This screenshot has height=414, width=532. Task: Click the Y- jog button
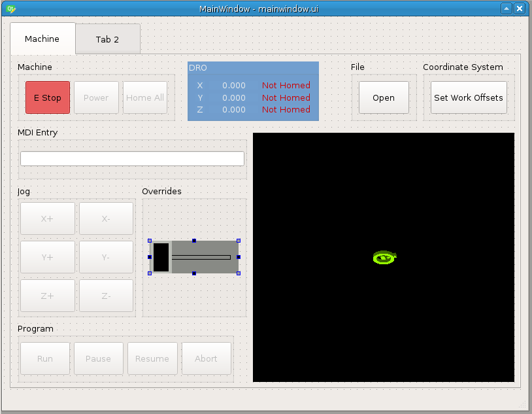pos(106,257)
